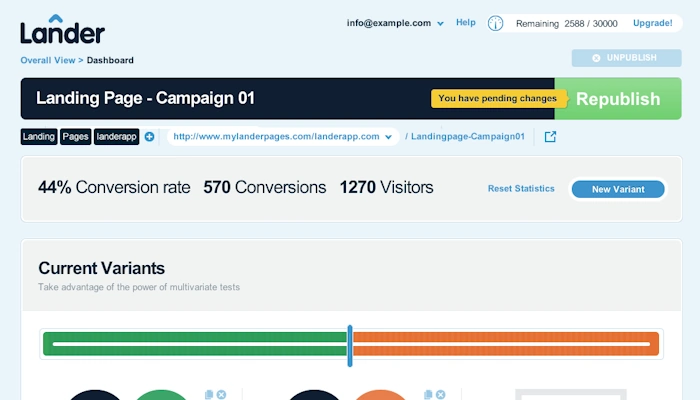Screen dimensions: 700x400
Task: Add a new tag with plus icon
Action: [x=150, y=137]
